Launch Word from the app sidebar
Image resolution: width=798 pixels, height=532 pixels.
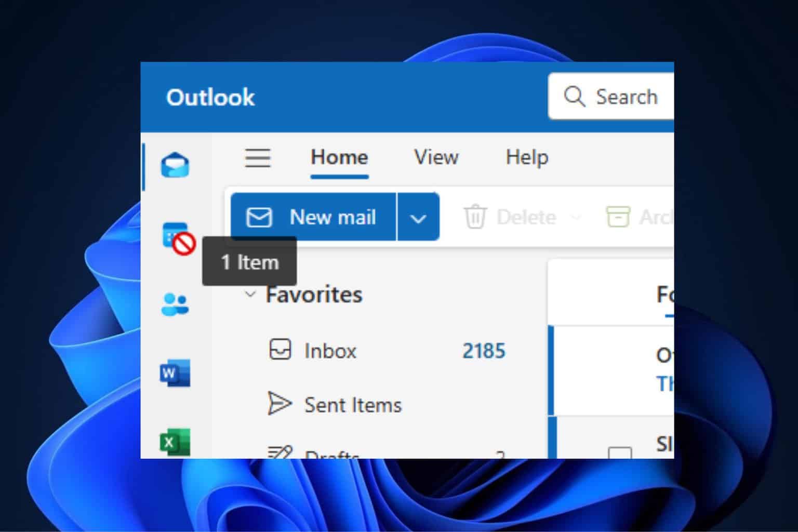click(175, 373)
